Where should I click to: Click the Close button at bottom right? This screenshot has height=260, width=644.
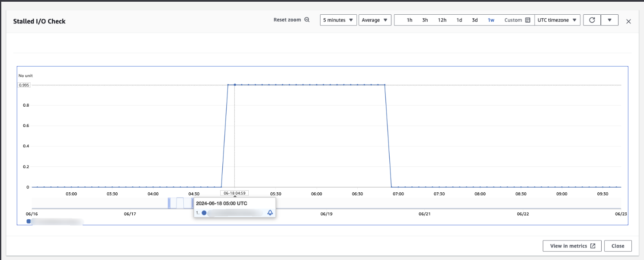click(x=618, y=246)
